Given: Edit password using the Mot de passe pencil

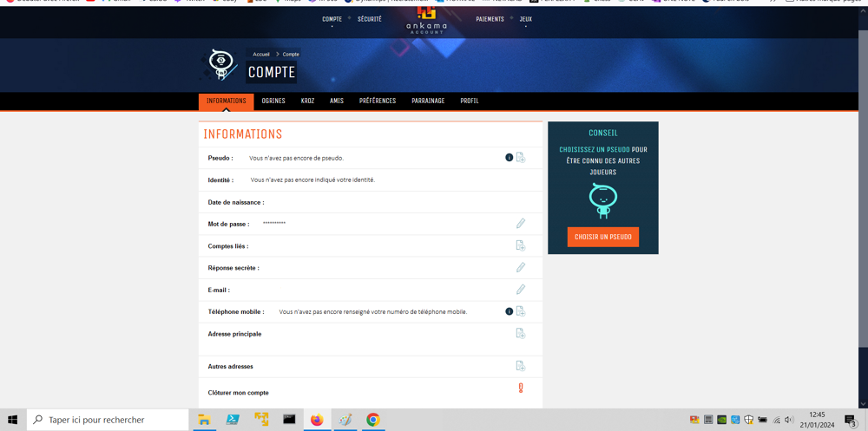Looking at the screenshot, I should pyautogui.click(x=520, y=224).
